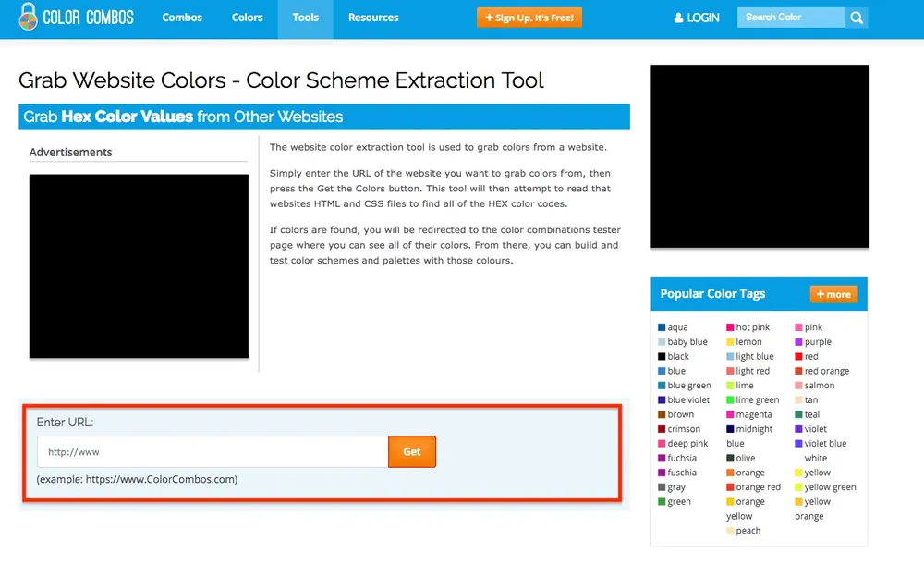Select the red orange color tag

[822, 371]
